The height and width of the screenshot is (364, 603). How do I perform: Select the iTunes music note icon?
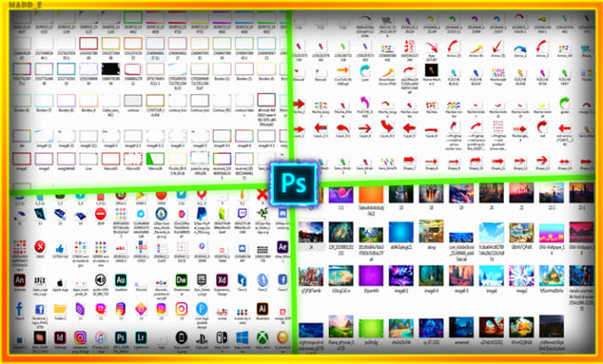click(x=100, y=338)
